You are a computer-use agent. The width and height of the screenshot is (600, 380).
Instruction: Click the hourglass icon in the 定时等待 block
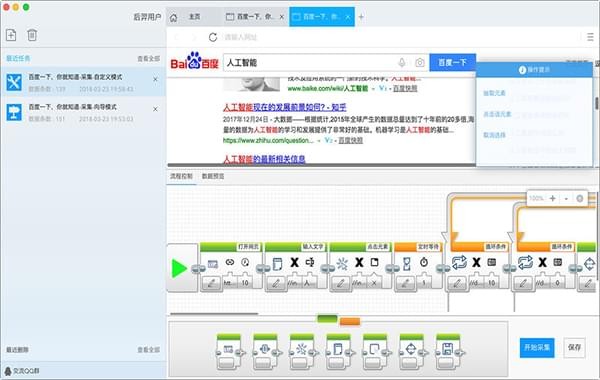click(x=407, y=263)
